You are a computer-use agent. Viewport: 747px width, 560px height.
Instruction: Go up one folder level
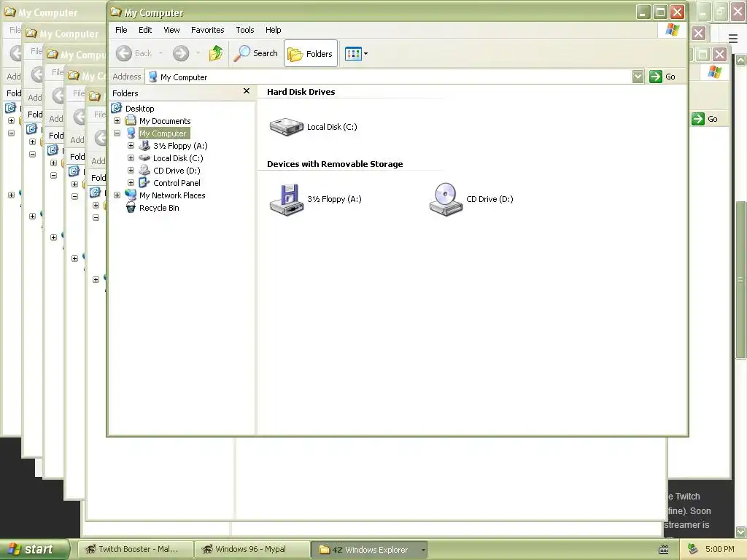(216, 53)
